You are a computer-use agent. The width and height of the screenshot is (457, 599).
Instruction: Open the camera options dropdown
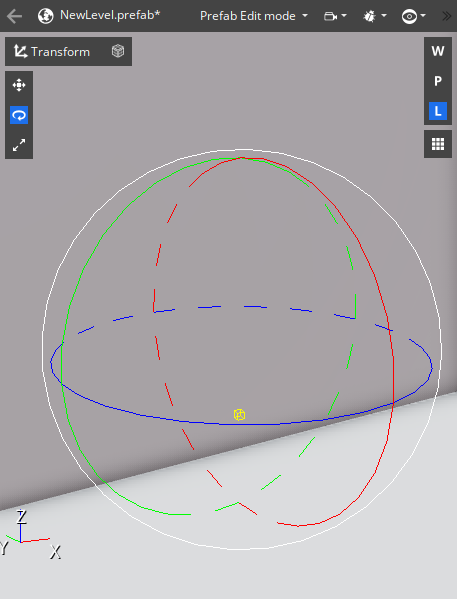[335, 16]
